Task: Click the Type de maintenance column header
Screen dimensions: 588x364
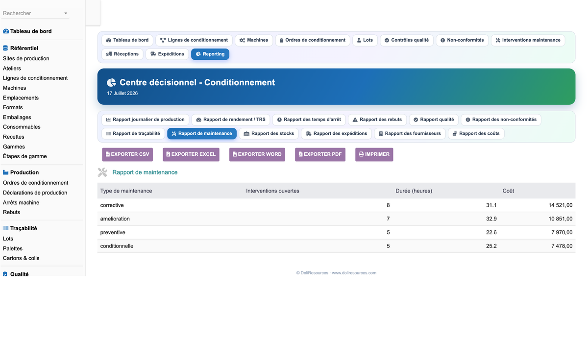Action: pos(126,191)
